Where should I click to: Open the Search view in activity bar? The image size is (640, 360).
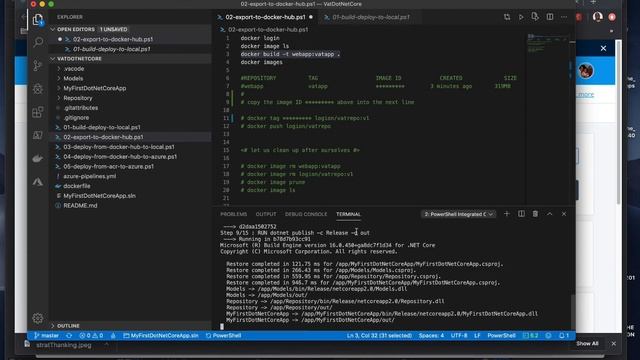(x=38, y=42)
